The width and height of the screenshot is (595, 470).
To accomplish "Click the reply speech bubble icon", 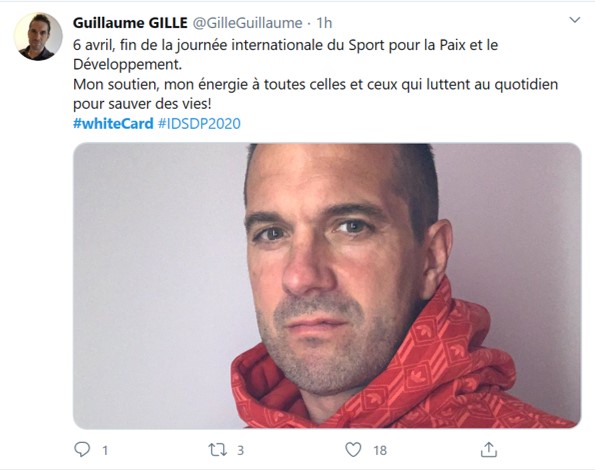I will pos(82,450).
